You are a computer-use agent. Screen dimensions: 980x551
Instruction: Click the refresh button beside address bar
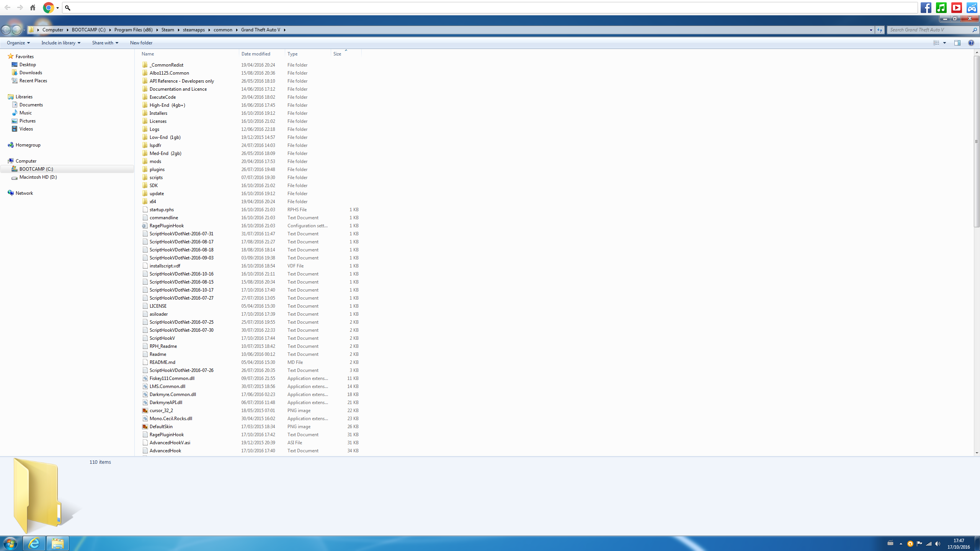(879, 30)
